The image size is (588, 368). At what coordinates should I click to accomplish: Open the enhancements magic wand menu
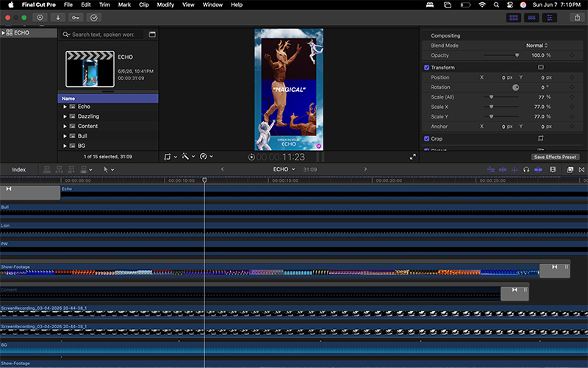(188, 157)
